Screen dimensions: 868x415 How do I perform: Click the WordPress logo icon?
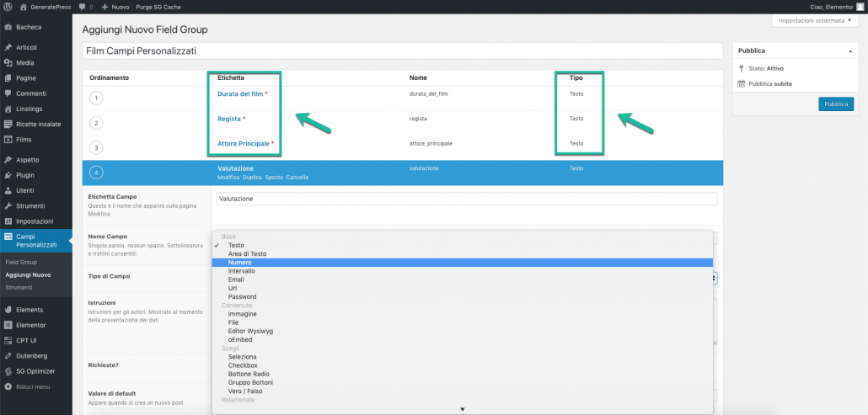pos(8,7)
